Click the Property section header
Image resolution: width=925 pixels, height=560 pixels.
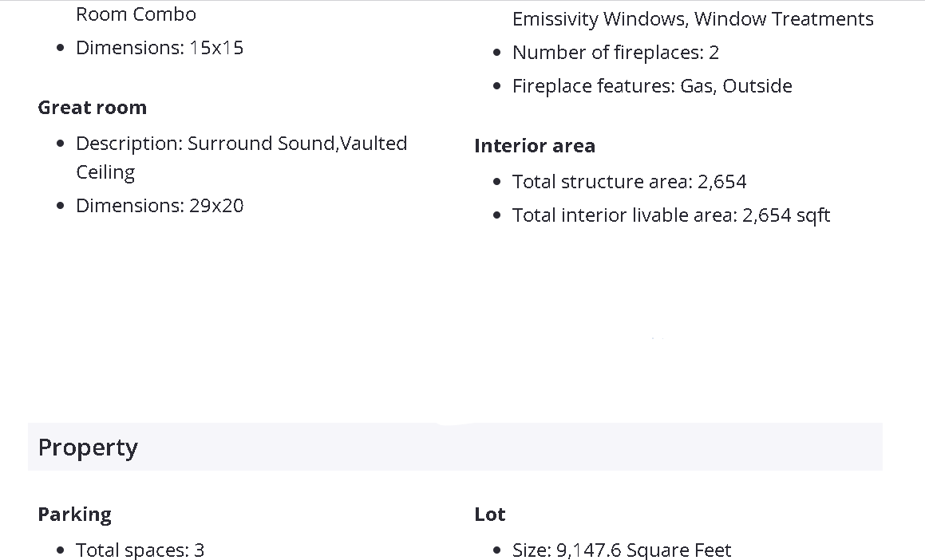(88, 448)
